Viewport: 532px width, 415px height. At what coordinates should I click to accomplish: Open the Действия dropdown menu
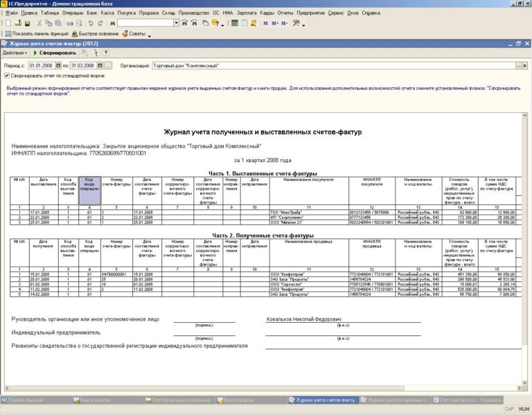(15, 53)
